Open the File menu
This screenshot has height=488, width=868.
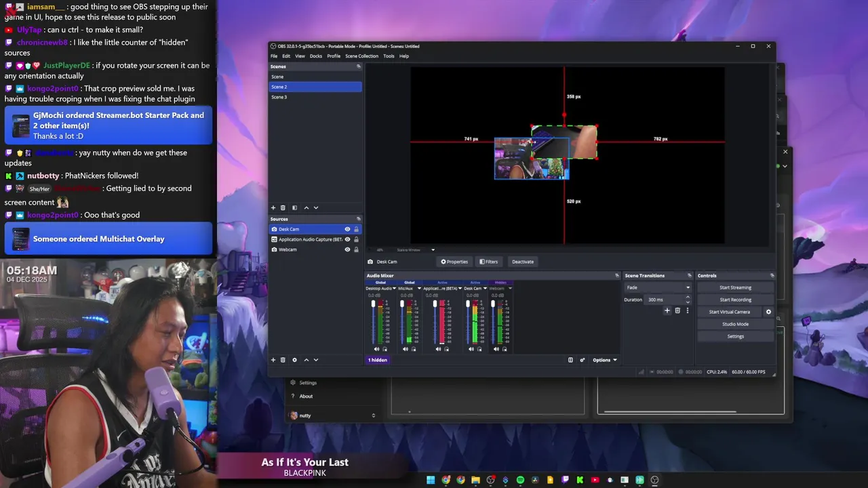point(274,56)
